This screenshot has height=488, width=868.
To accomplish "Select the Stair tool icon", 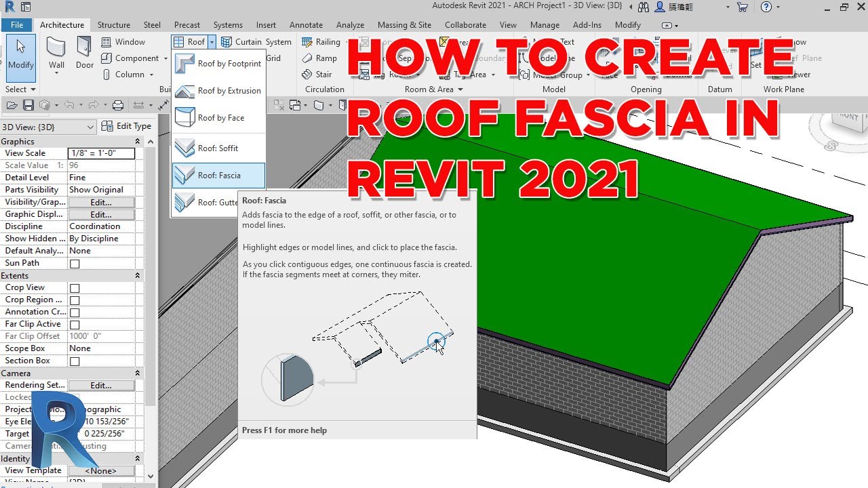I will (307, 75).
